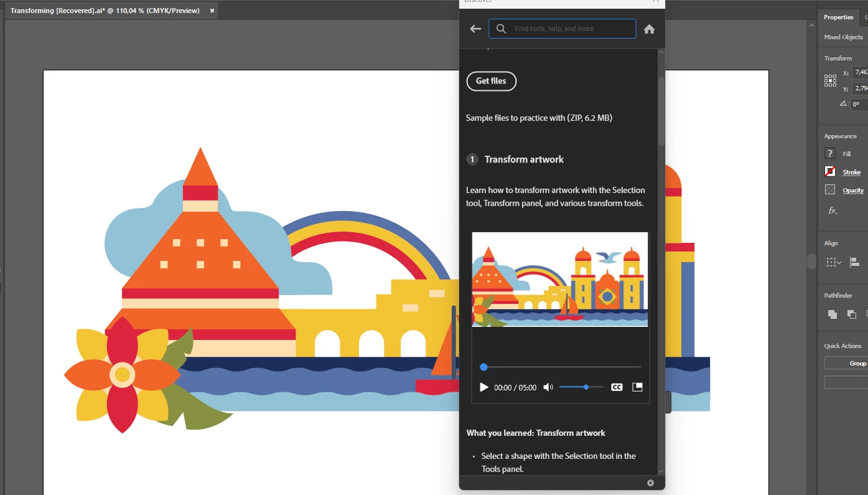Open Discover panel settings gear
The height and width of the screenshot is (495, 868).
[650, 483]
